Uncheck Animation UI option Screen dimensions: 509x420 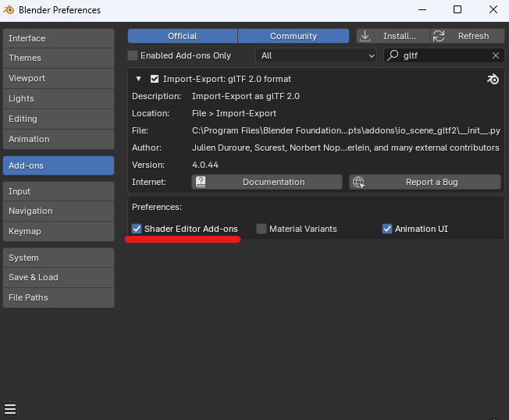coord(387,229)
